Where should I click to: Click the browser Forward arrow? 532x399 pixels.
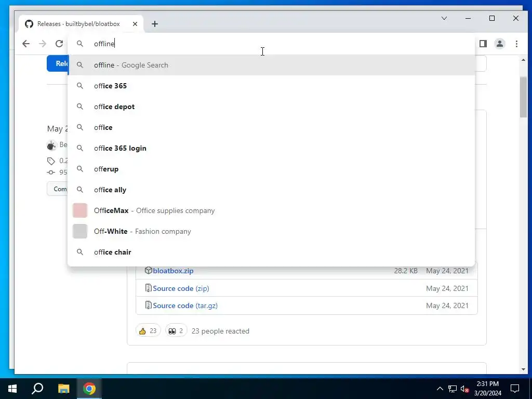(43, 44)
